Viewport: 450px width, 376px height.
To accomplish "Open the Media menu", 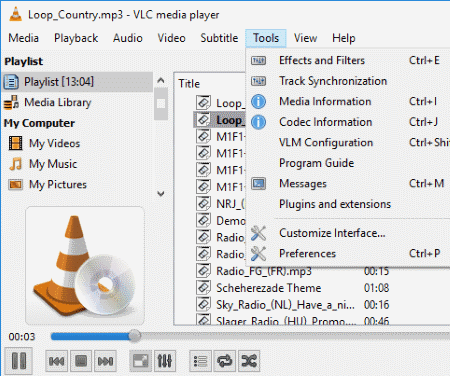I will point(24,38).
